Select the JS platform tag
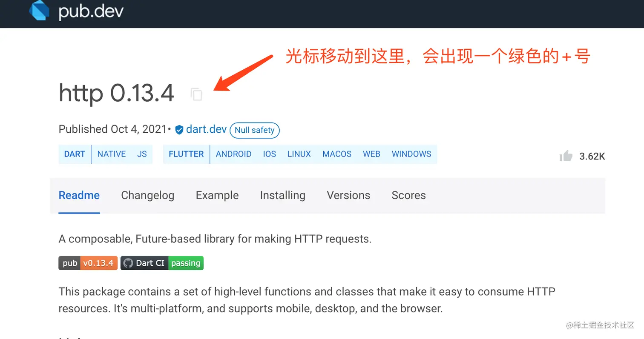The image size is (644, 339). pyautogui.click(x=142, y=154)
